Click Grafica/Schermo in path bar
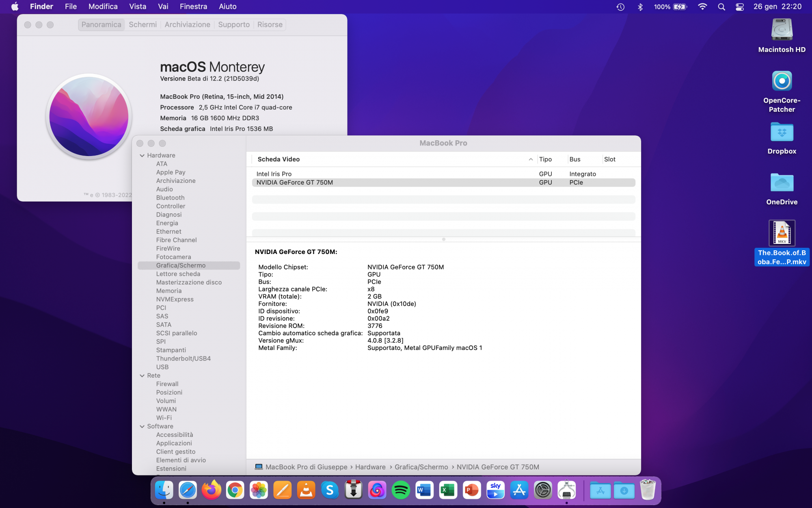This screenshot has width=812, height=508. point(421,467)
